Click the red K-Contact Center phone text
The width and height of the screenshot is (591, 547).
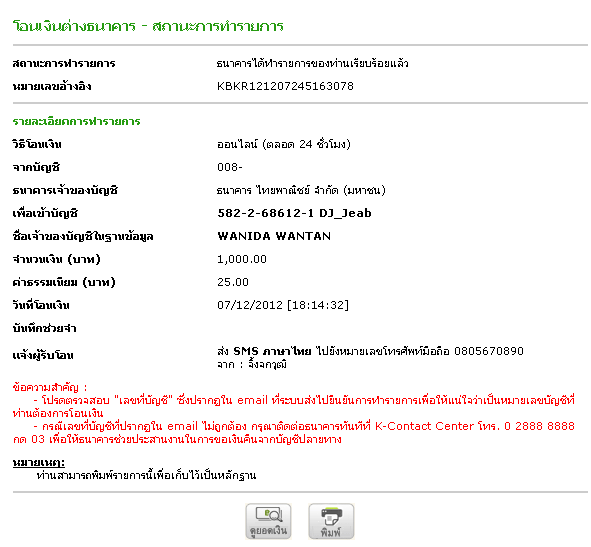tap(475, 426)
